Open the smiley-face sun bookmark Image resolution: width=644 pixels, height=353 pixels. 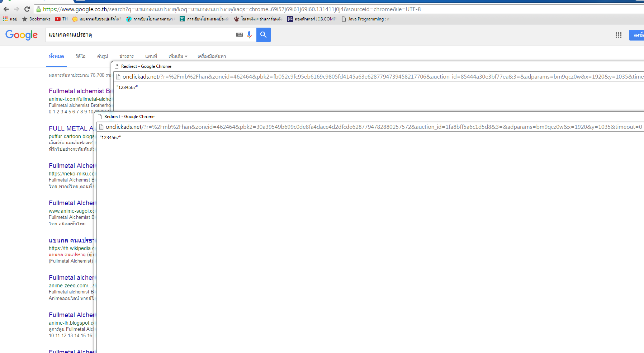coord(97,19)
